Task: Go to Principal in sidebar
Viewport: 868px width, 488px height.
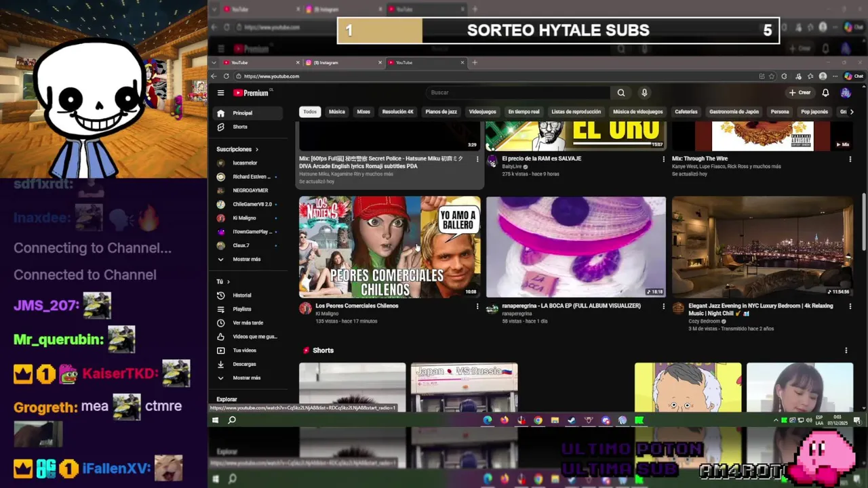Action: pos(246,113)
